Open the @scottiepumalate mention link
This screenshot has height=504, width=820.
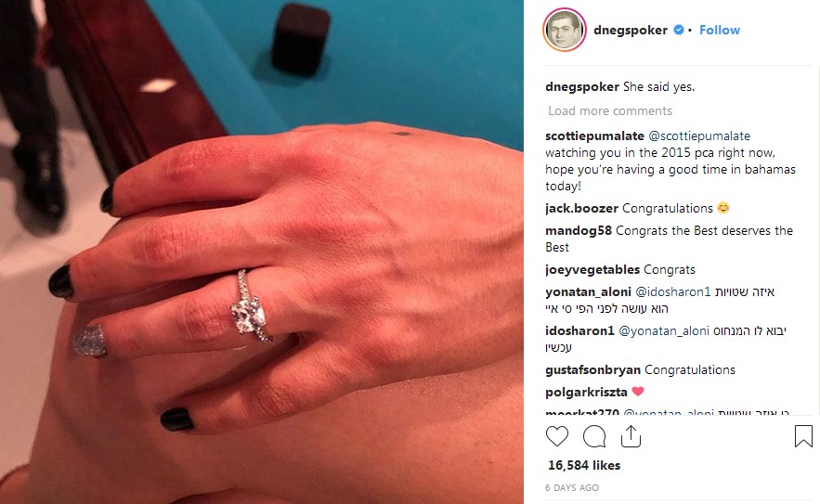click(699, 136)
